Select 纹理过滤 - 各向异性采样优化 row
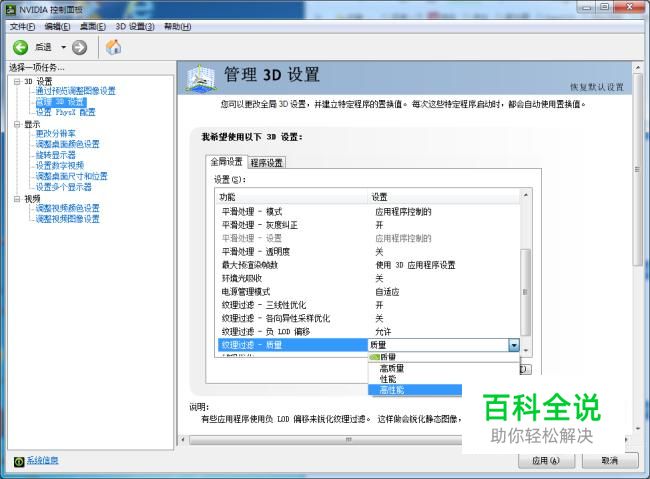This screenshot has width=650, height=479. click(x=369, y=319)
